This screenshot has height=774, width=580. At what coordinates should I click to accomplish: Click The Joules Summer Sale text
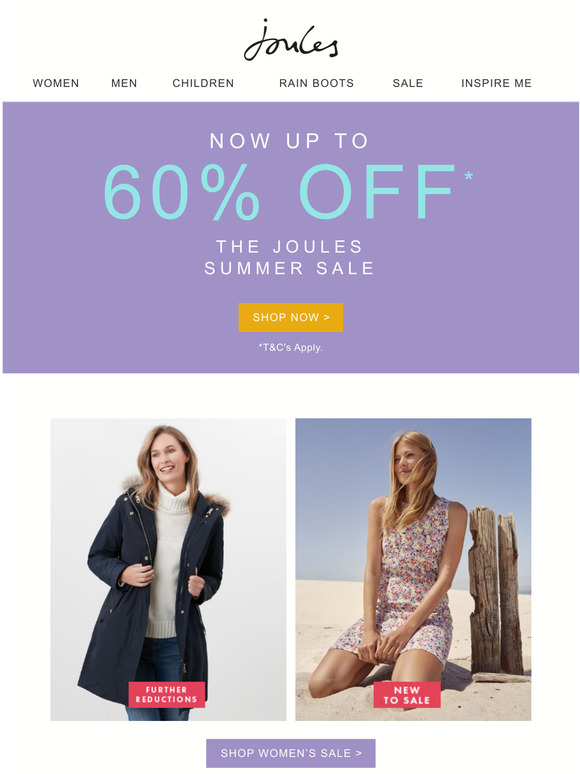point(290,257)
